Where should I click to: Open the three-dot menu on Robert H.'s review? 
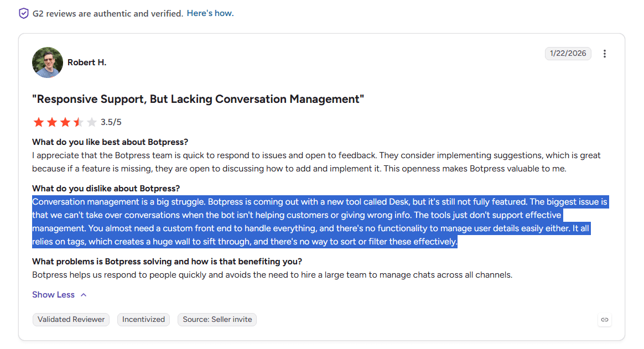point(604,54)
